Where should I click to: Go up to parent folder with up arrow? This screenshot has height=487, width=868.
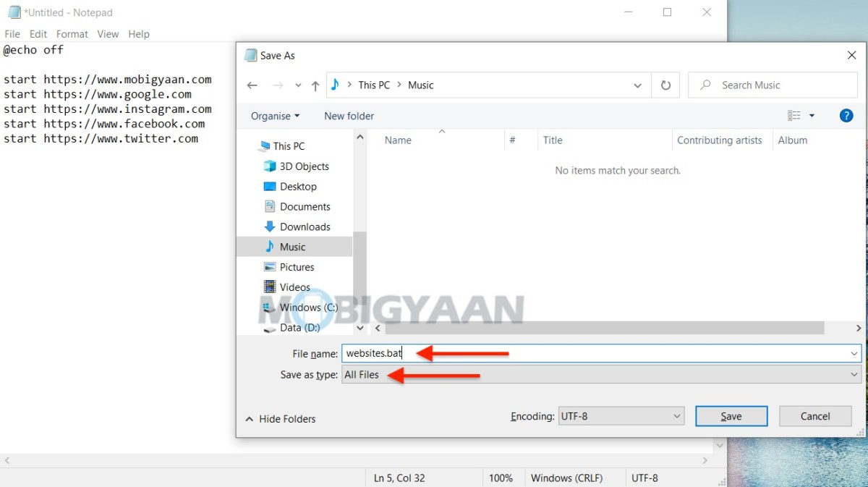click(315, 85)
